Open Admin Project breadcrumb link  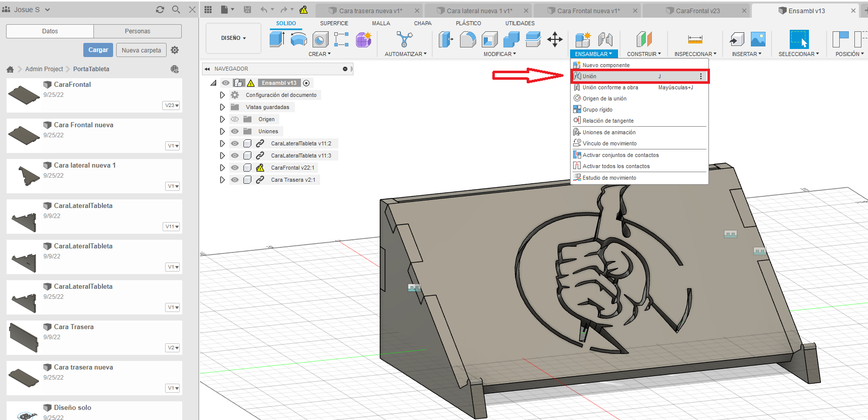pyautogui.click(x=44, y=69)
